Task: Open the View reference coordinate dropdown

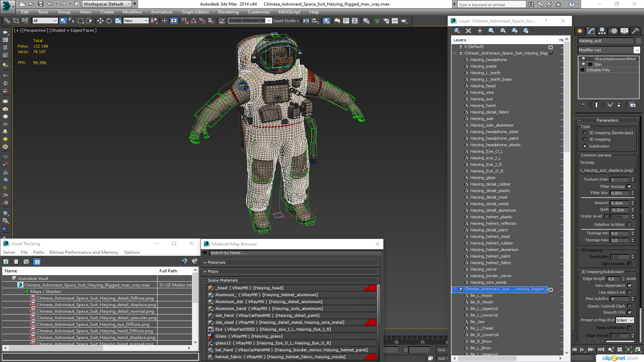Action: pyautogui.click(x=136, y=21)
